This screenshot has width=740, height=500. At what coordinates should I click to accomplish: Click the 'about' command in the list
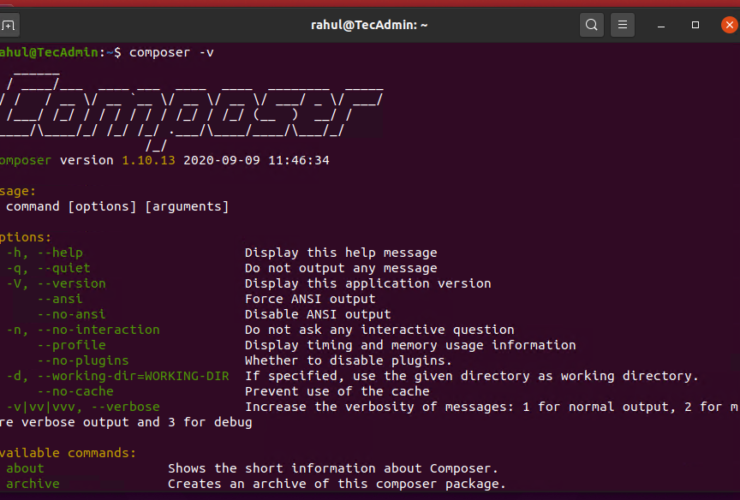point(25,468)
